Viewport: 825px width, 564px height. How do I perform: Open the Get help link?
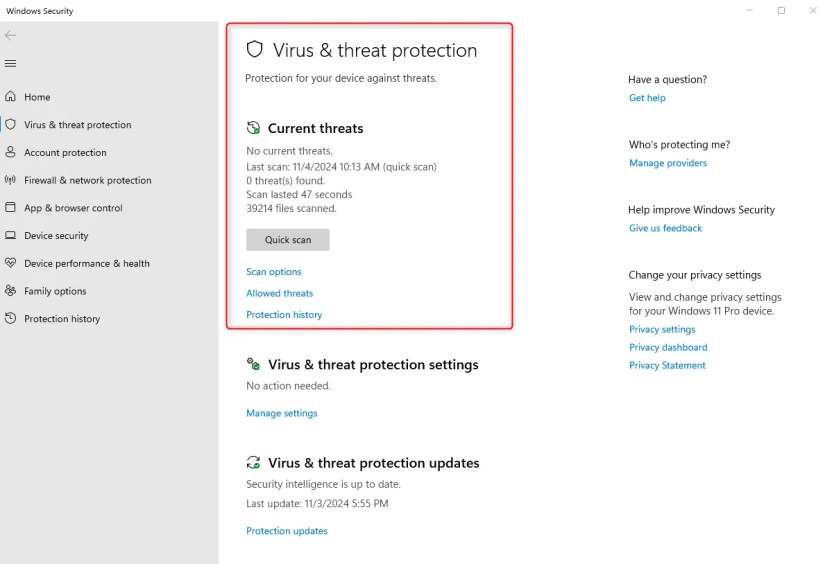pos(647,98)
